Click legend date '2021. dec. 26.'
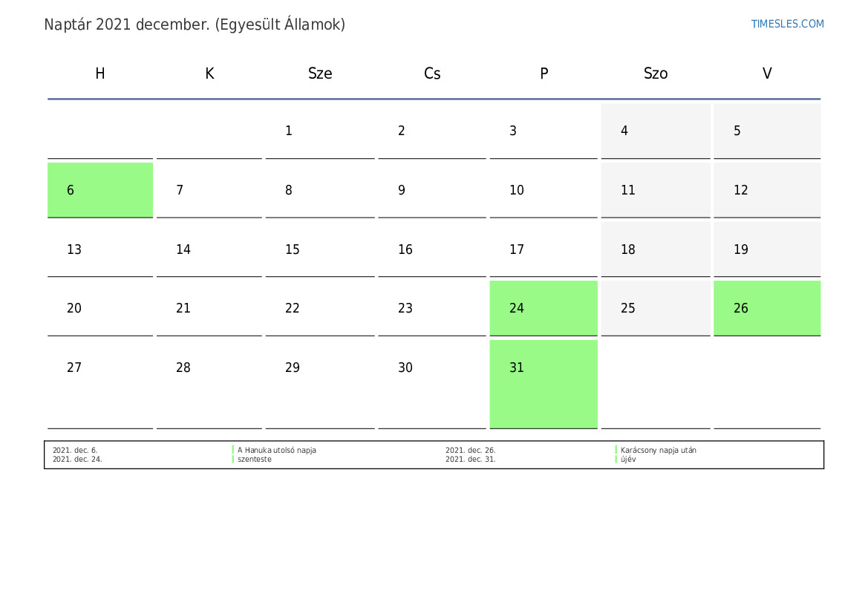 [x=470, y=450]
